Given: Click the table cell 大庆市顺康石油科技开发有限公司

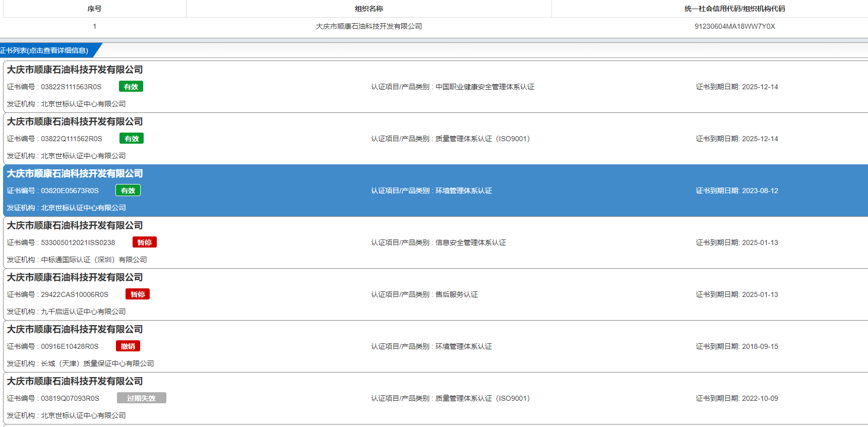Looking at the screenshot, I should pyautogui.click(x=369, y=26).
